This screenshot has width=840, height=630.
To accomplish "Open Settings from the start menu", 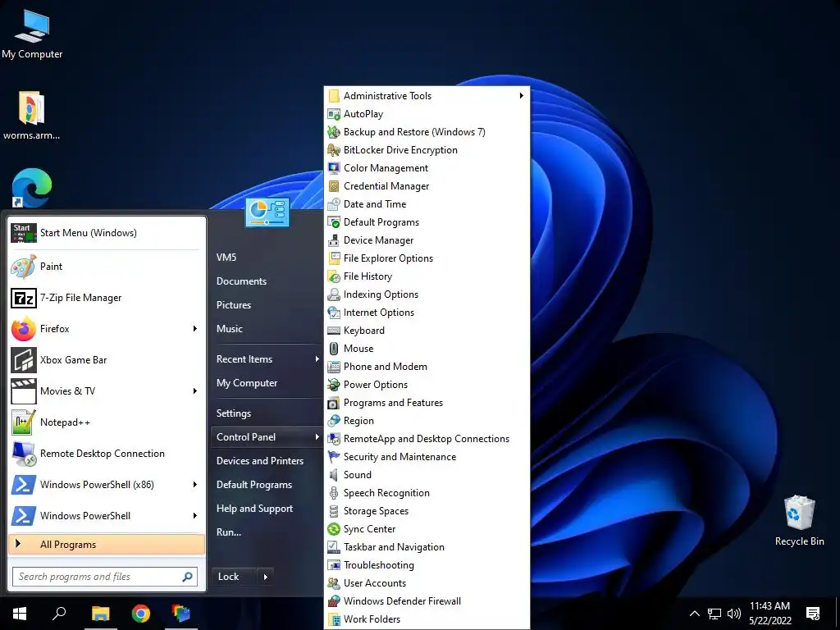I will coord(234,413).
